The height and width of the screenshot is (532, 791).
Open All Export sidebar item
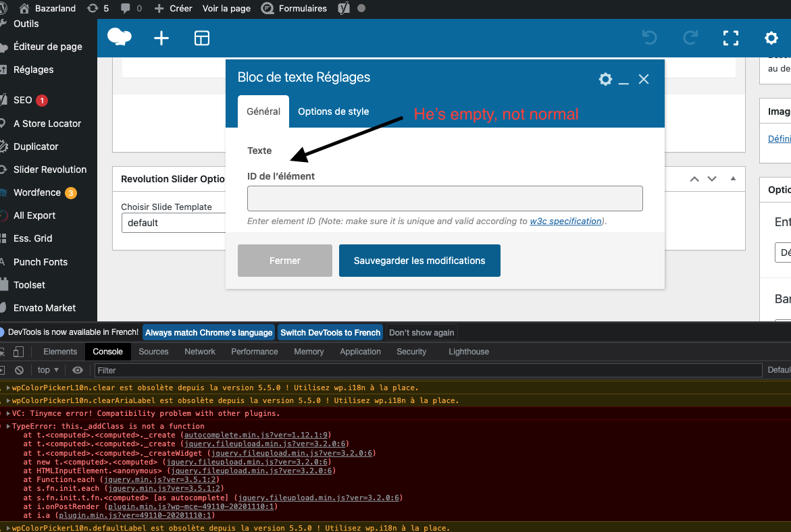pyautogui.click(x=34, y=215)
